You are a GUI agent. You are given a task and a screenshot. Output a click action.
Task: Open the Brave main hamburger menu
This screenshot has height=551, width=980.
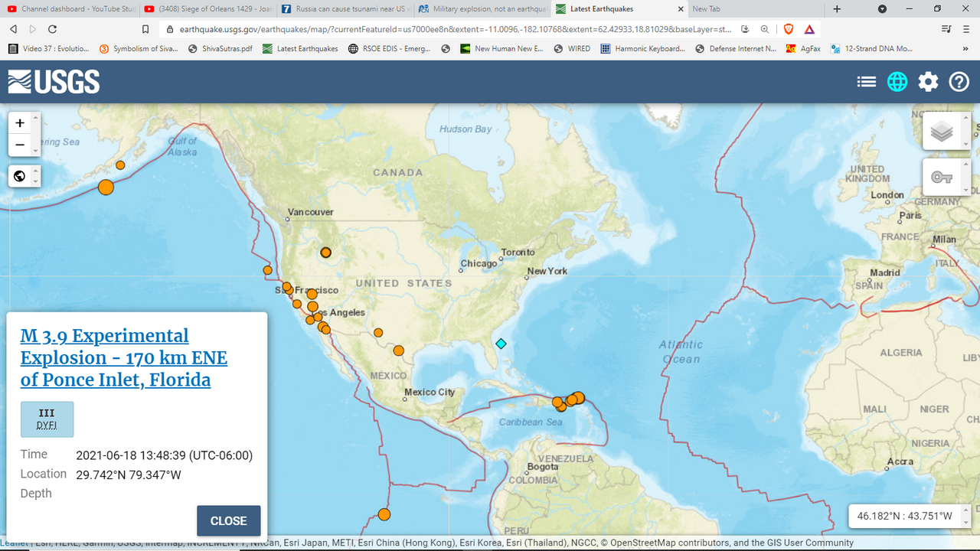[x=966, y=29]
